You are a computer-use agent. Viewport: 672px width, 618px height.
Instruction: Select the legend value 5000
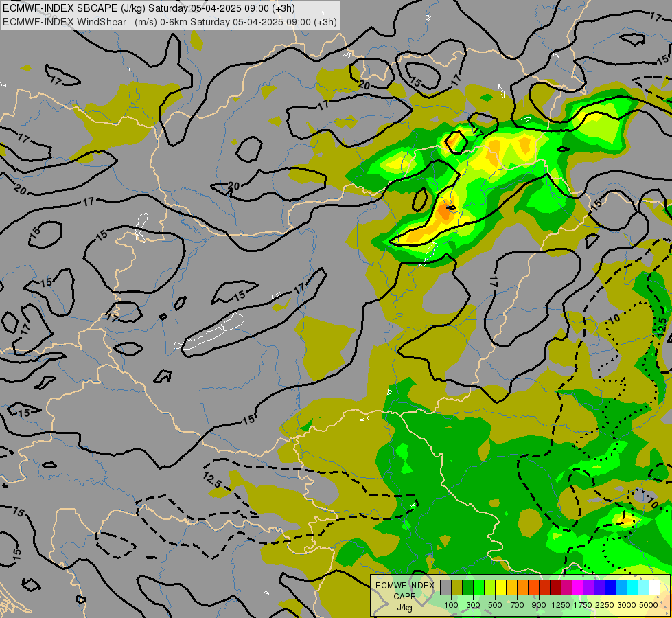649,605
